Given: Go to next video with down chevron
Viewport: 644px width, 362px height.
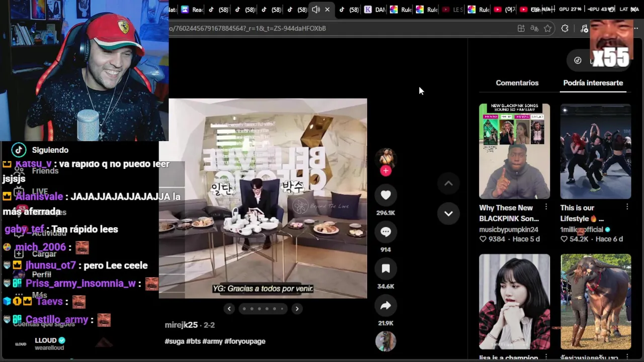Looking at the screenshot, I should [x=448, y=213].
